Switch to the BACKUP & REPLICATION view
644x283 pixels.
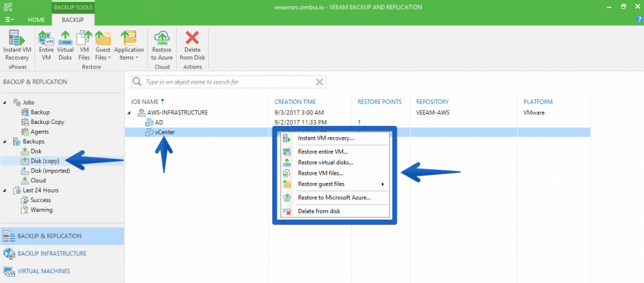(x=62, y=236)
